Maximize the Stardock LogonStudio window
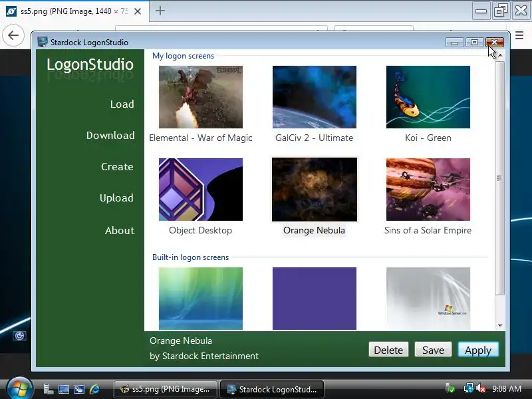Screen dimensions: 532x399 474,42
